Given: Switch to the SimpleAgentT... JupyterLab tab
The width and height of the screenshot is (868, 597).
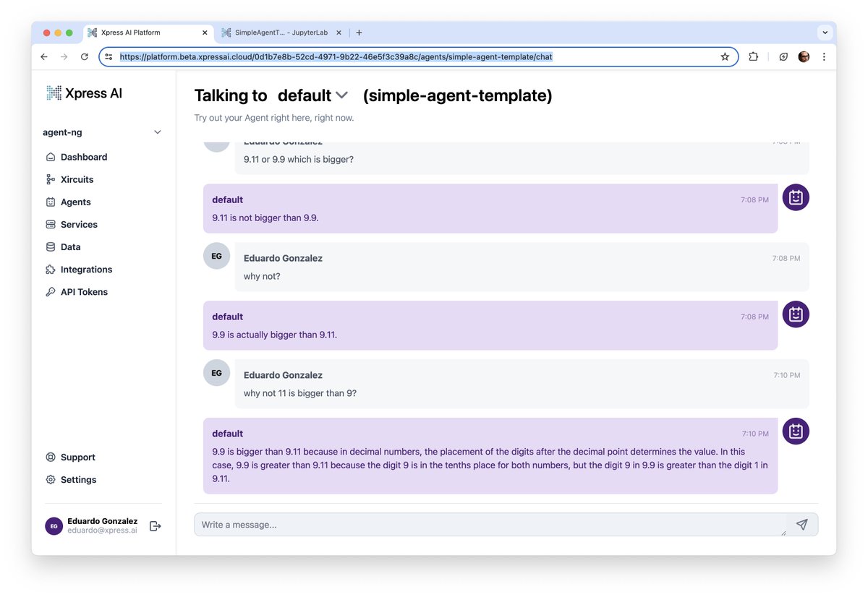Looking at the screenshot, I should click(281, 33).
